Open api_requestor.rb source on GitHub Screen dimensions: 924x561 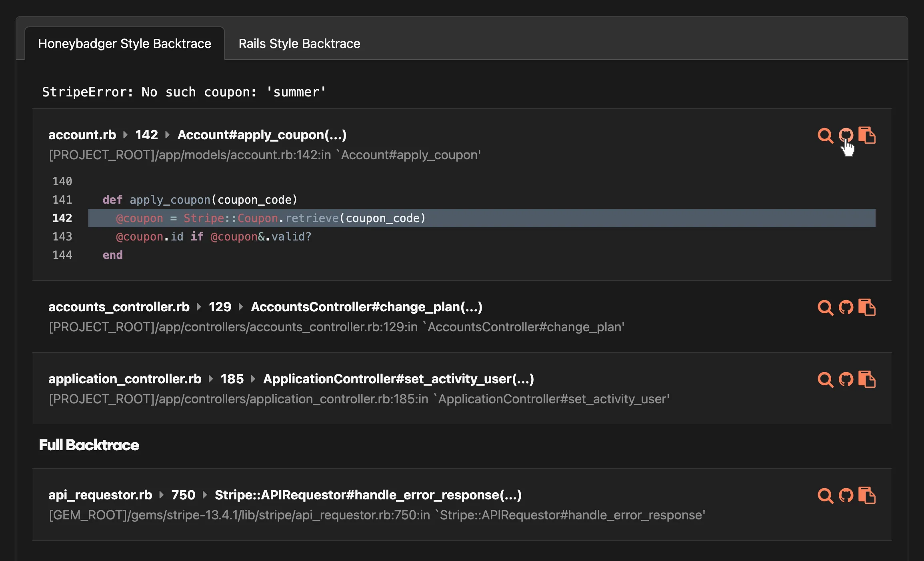tap(846, 495)
